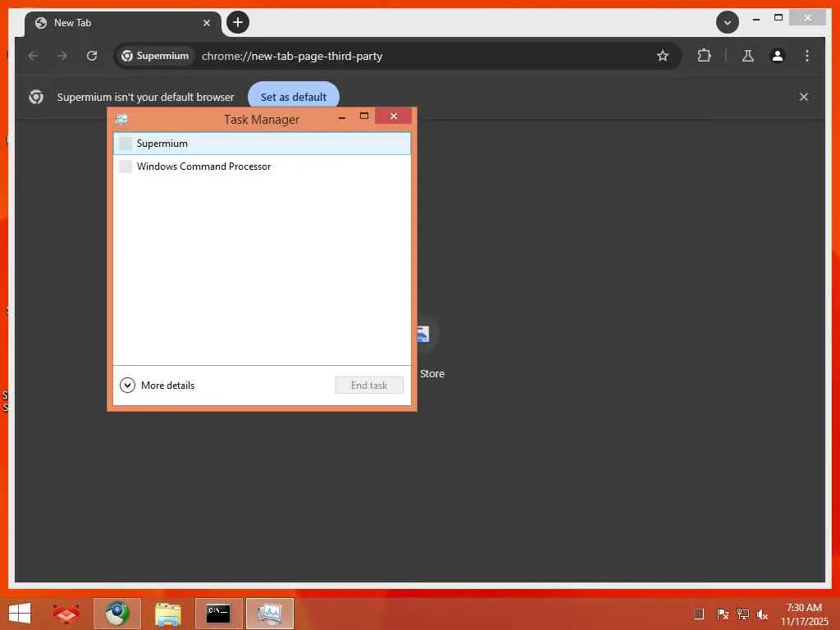Switch to Supermium taskbar icon
Viewport: 840px width, 630px height.
pyautogui.click(x=117, y=614)
